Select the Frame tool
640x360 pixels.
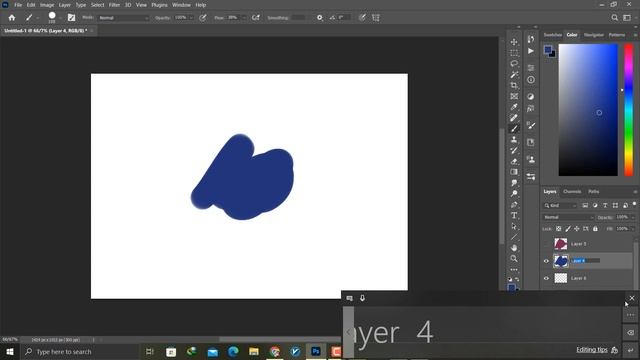(x=514, y=96)
